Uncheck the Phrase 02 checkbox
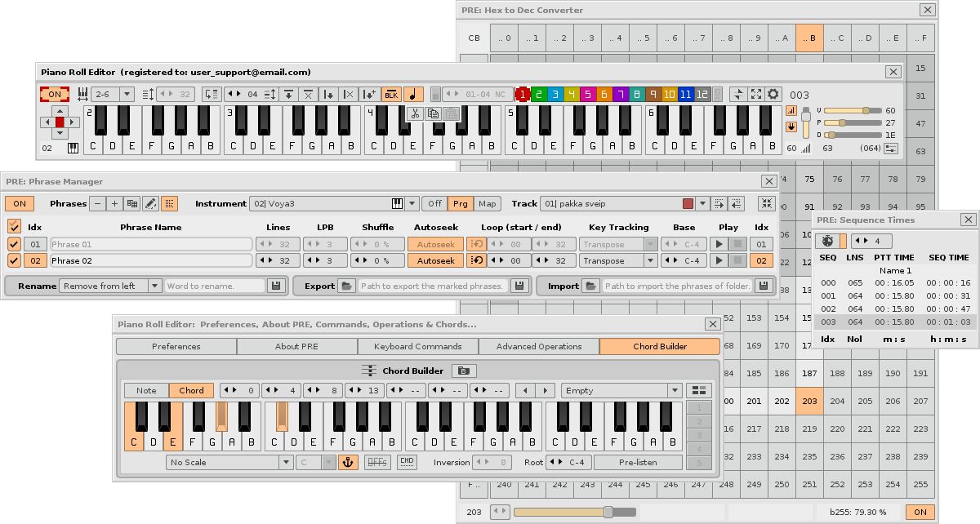Screen dimensions: 980x524 [x=14, y=261]
